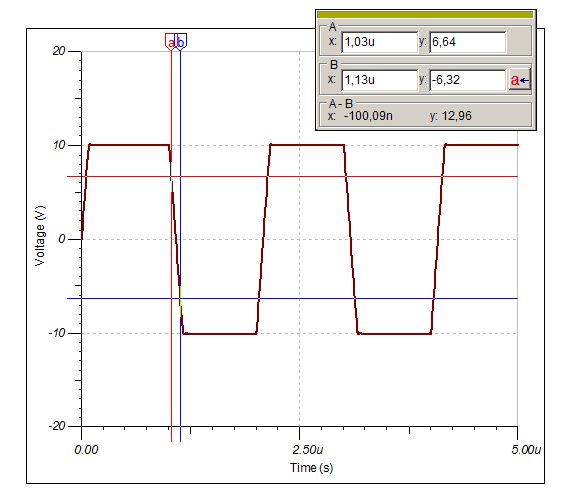The height and width of the screenshot is (500, 570).
Task: Click the 2.50u time axis tick label
Action: 308,450
